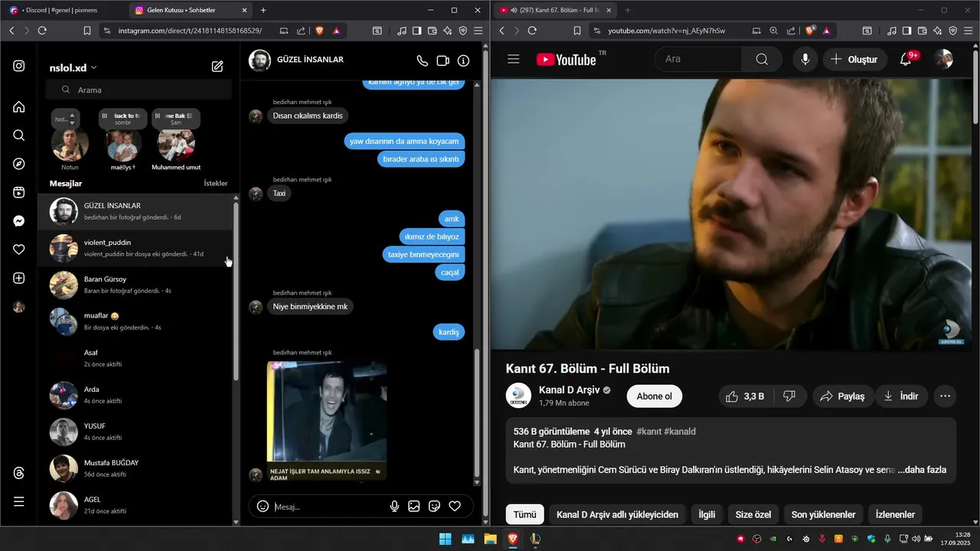Click YouTube search magnifier button
The height and width of the screenshot is (551, 980).
click(x=762, y=59)
